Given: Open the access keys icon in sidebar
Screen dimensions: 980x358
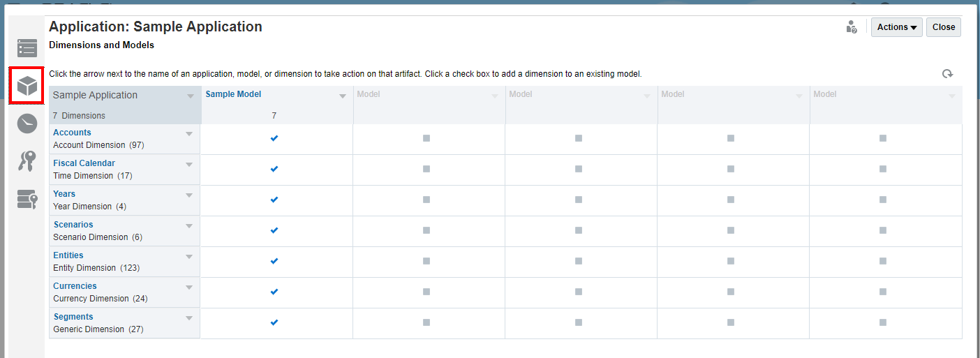Looking at the screenshot, I should point(27,161).
